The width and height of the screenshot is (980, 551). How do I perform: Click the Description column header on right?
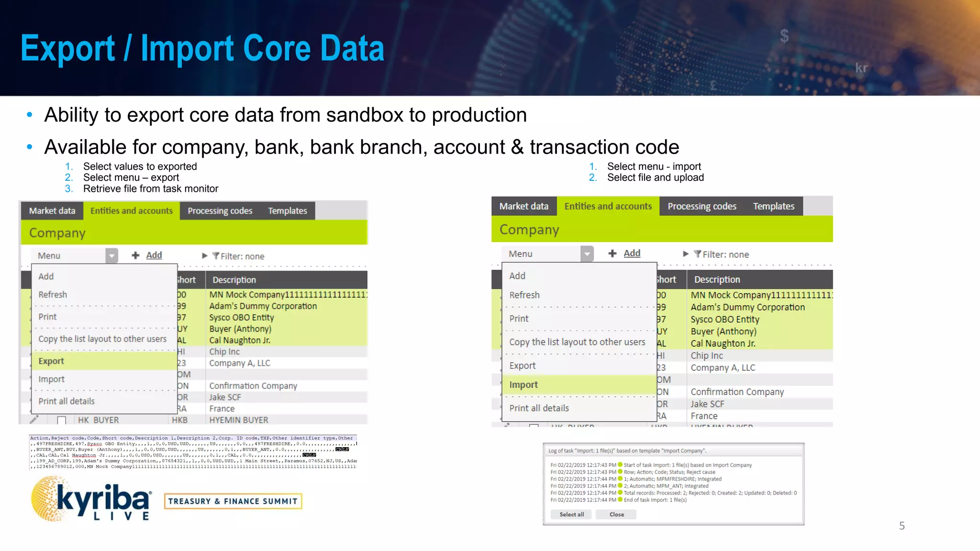point(717,279)
